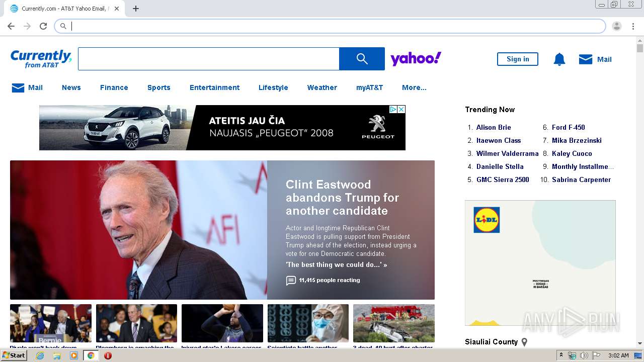This screenshot has height=362, width=644.
Task: Click envelope icon in navigation bar
Action: coord(18,88)
